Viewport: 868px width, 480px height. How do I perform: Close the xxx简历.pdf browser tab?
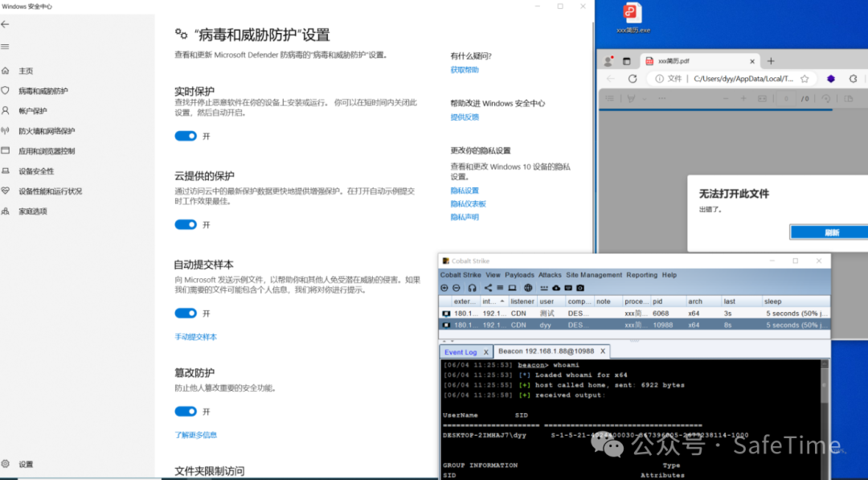point(751,61)
